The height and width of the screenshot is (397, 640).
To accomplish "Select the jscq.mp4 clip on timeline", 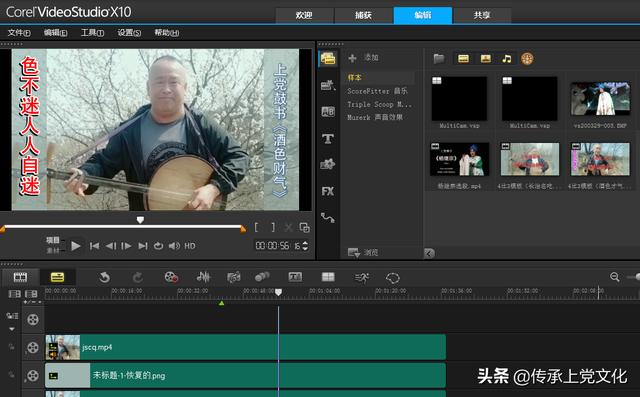I will [x=245, y=347].
